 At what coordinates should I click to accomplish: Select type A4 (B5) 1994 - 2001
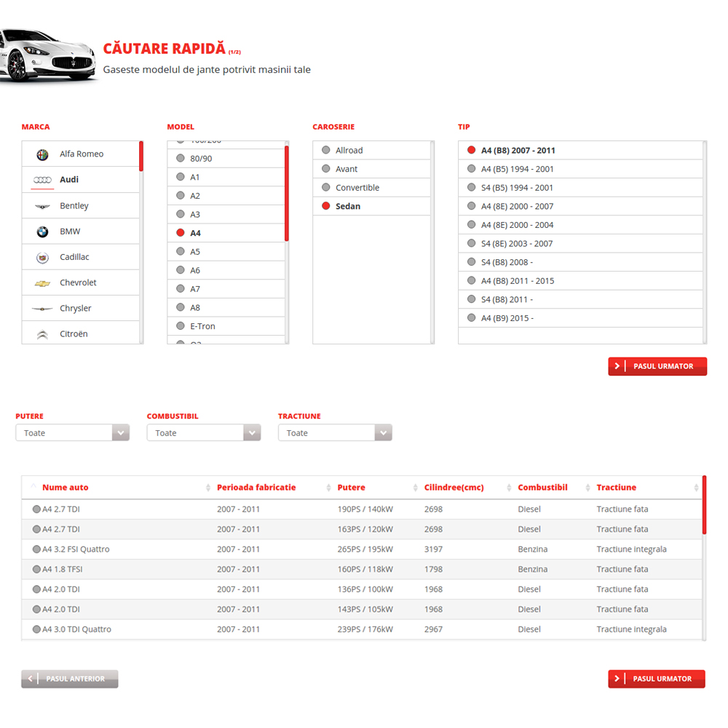tap(580, 169)
